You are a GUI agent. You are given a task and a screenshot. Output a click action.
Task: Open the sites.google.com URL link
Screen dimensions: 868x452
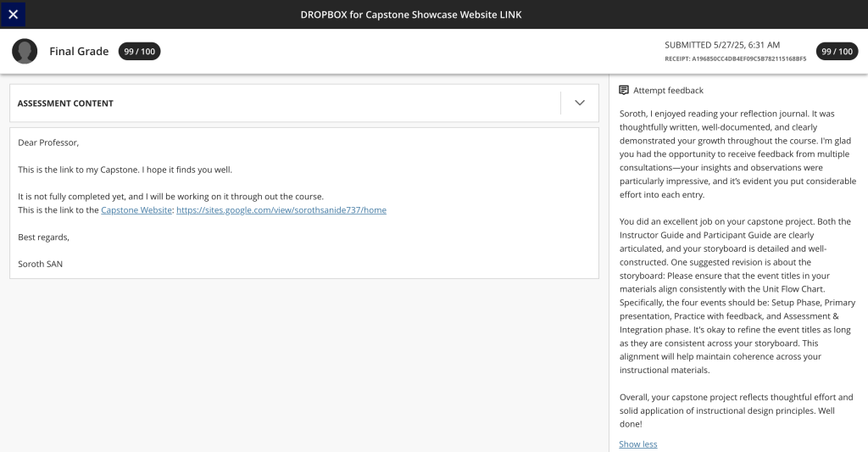coord(281,210)
